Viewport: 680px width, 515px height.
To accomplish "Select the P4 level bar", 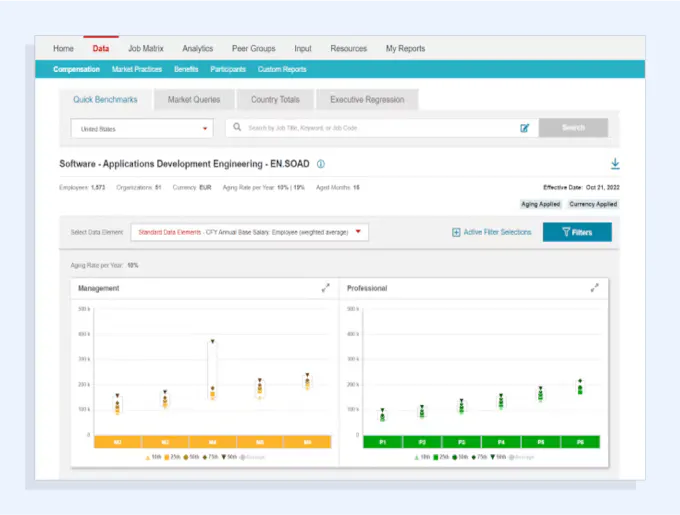I will pos(501,442).
